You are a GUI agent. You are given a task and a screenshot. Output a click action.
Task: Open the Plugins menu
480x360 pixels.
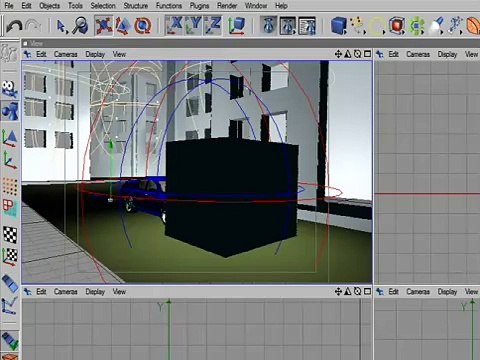tap(199, 6)
